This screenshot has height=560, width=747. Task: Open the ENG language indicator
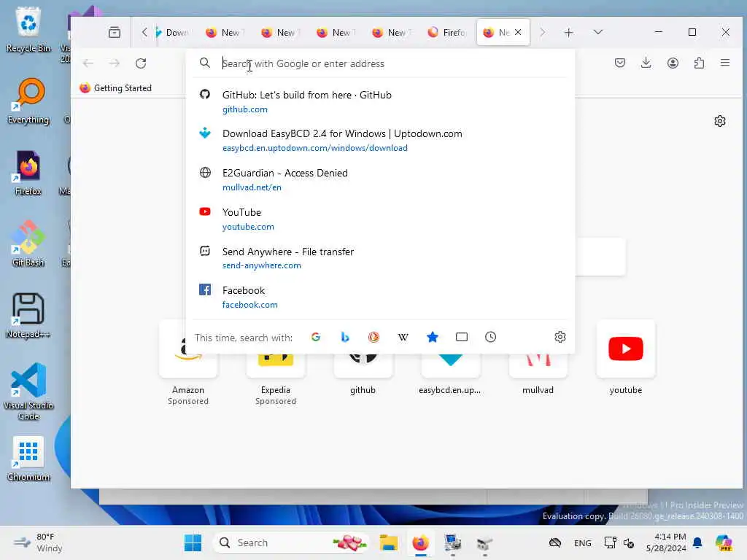(583, 542)
